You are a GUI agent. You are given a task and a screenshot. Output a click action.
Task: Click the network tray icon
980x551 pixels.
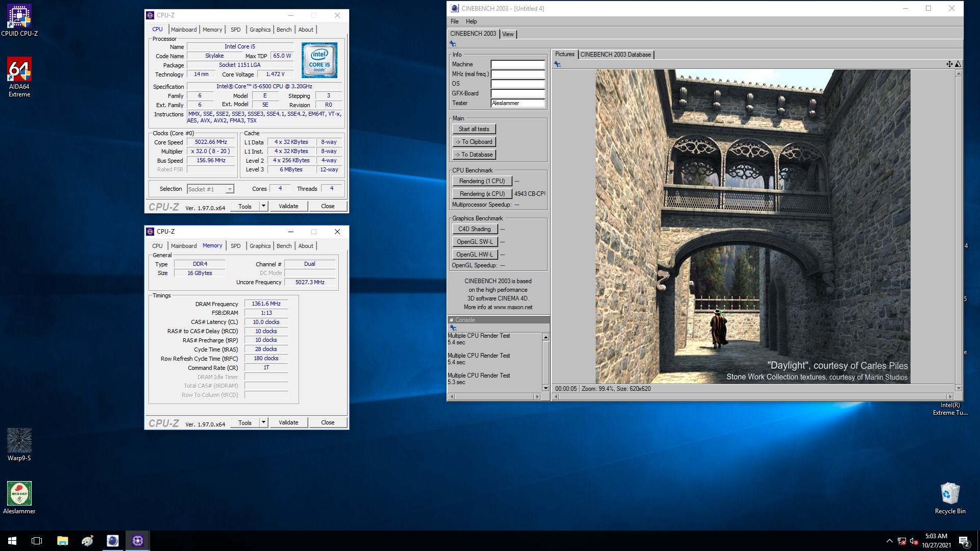[x=902, y=541]
